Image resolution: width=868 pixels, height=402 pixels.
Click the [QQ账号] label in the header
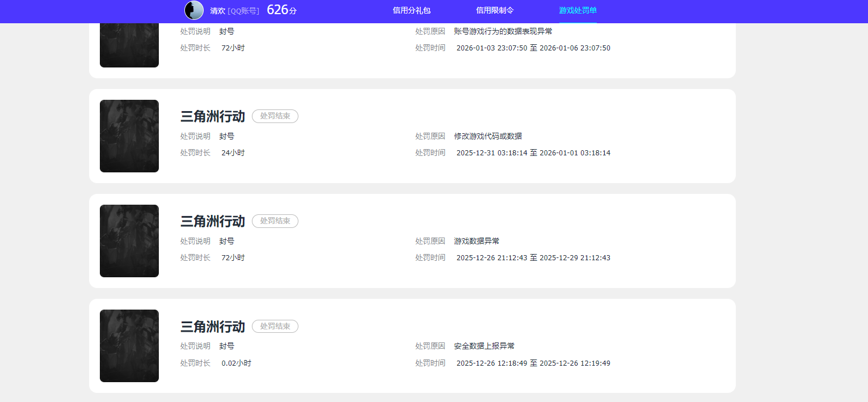[x=243, y=11]
